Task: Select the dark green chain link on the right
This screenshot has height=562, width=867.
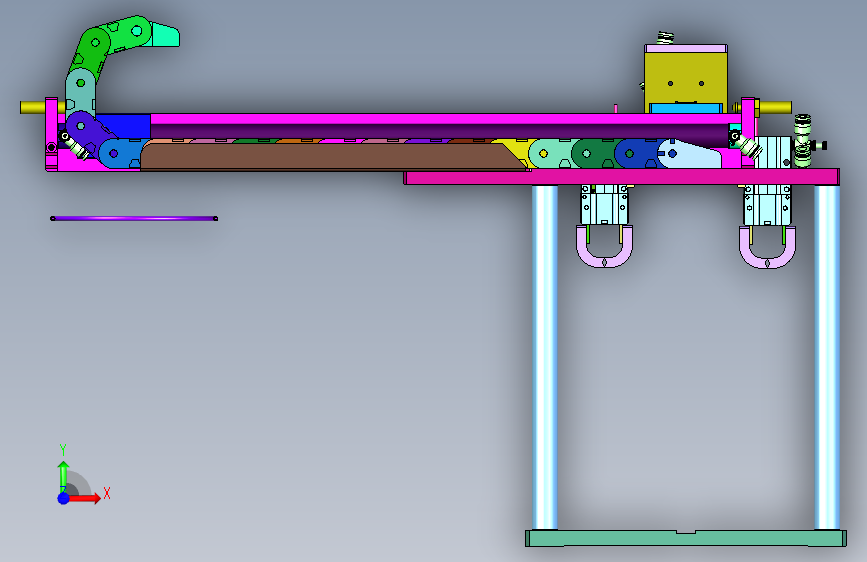Action: click(592, 153)
